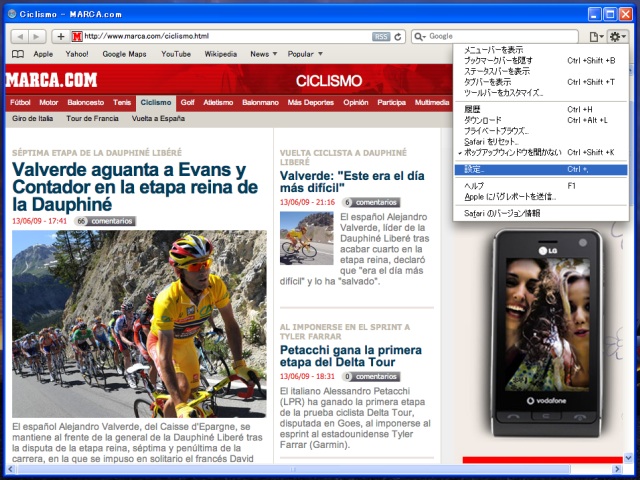Click the RSS badge in address bar
The height and width of the screenshot is (480, 640).
pyautogui.click(x=381, y=37)
